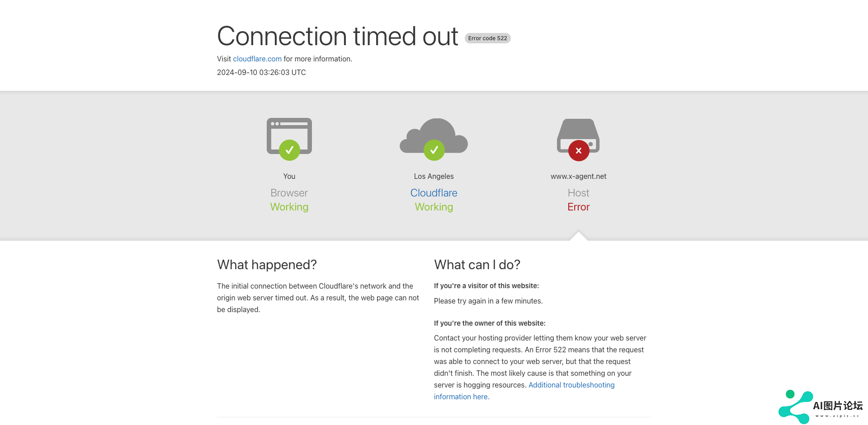Screen dimensions: 868x425
Task: Click the Error code 522 badge
Action: [487, 38]
